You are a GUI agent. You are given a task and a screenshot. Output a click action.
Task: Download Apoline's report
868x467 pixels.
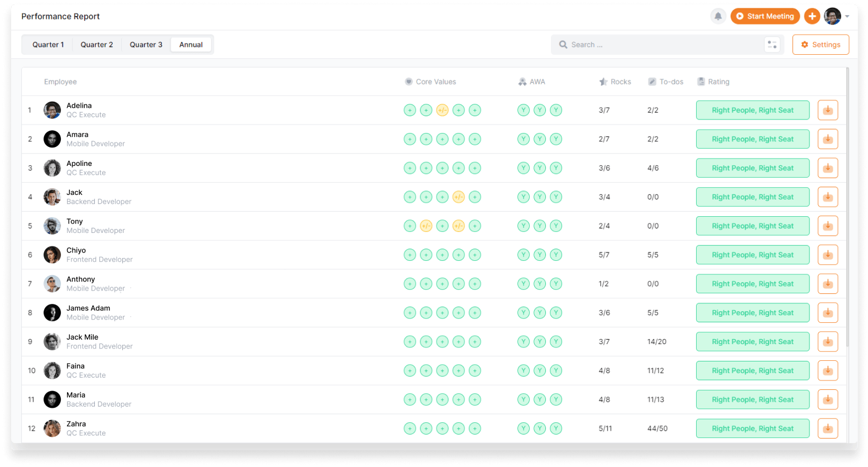pyautogui.click(x=828, y=168)
